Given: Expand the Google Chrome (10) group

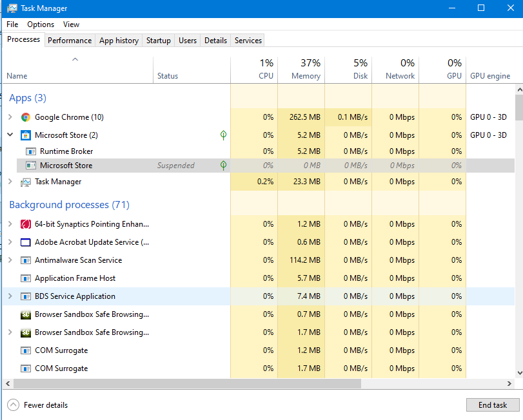Looking at the screenshot, I should pos(10,117).
